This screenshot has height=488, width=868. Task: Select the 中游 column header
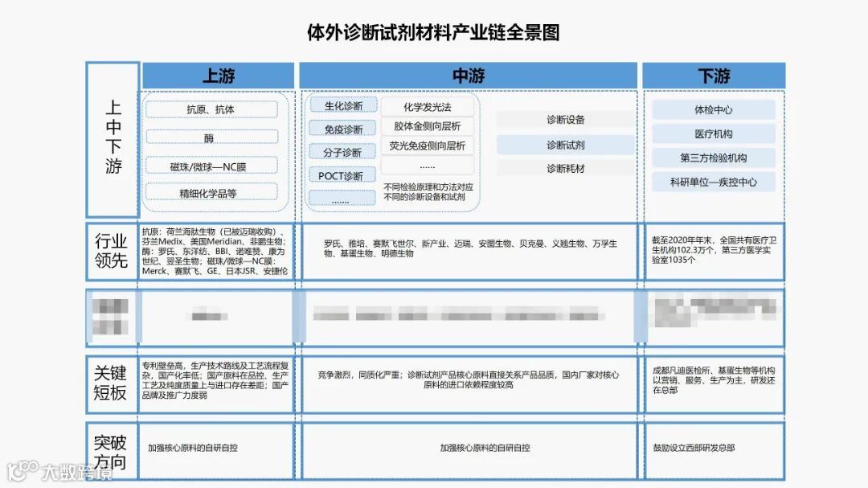tap(469, 76)
